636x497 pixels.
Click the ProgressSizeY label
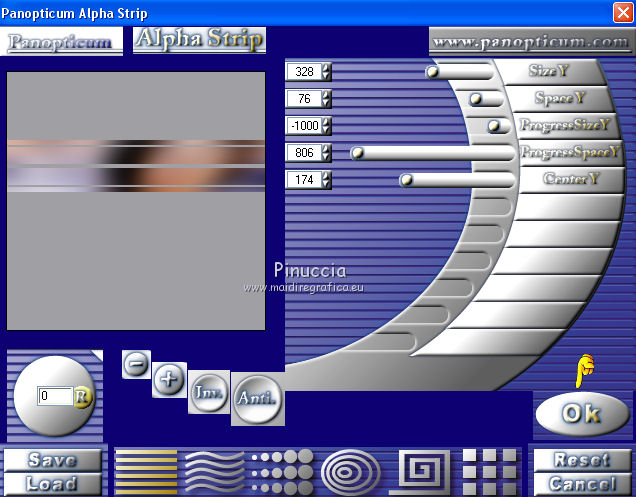point(565,125)
